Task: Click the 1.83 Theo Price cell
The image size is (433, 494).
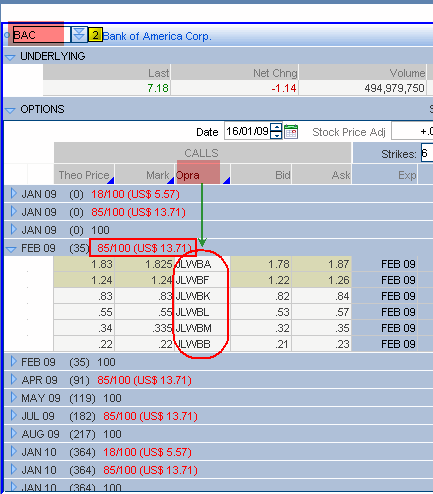Action: click(x=84, y=264)
